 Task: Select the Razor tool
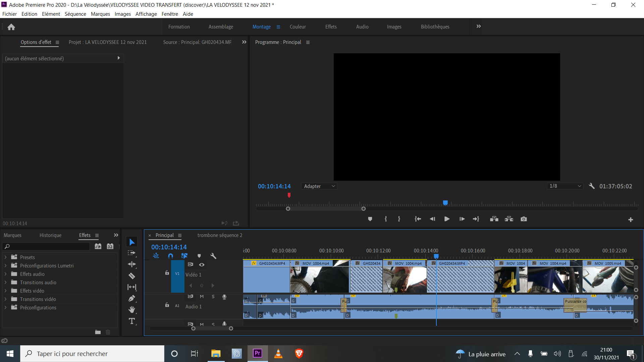click(132, 276)
